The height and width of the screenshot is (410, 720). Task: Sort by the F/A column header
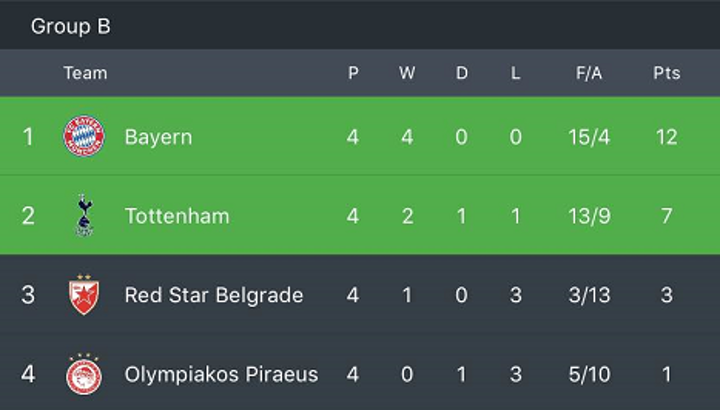(589, 73)
